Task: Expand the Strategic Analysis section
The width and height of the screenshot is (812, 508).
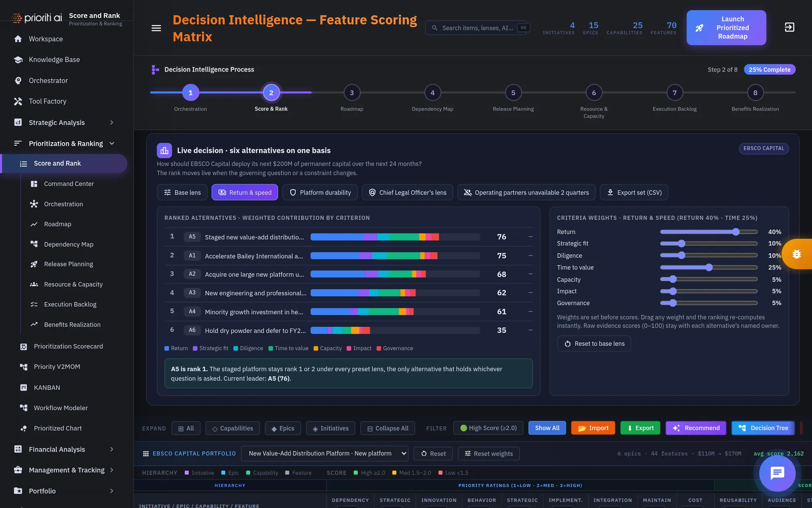Action: pos(112,122)
